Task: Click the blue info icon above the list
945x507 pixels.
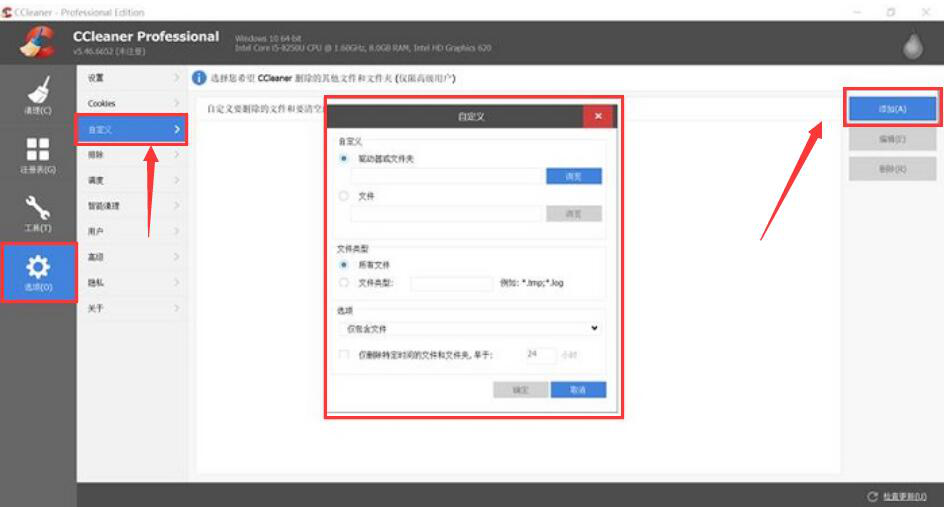Action: [x=199, y=78]
